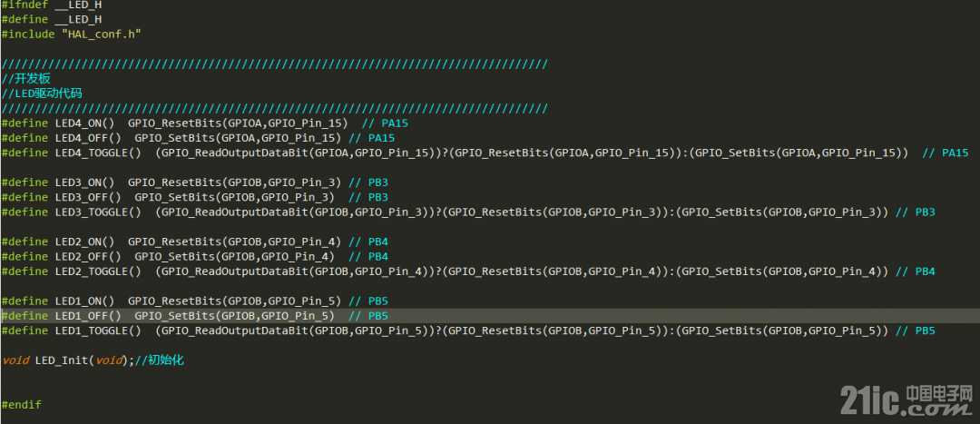Click the #endif directive

point(21,405)
